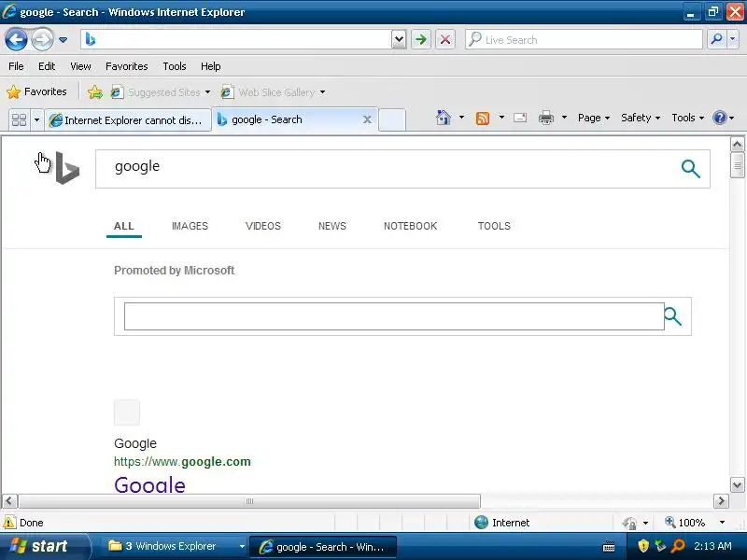
Task: Click the horizontal scrollbar right arrow
Action: (721, 501)
